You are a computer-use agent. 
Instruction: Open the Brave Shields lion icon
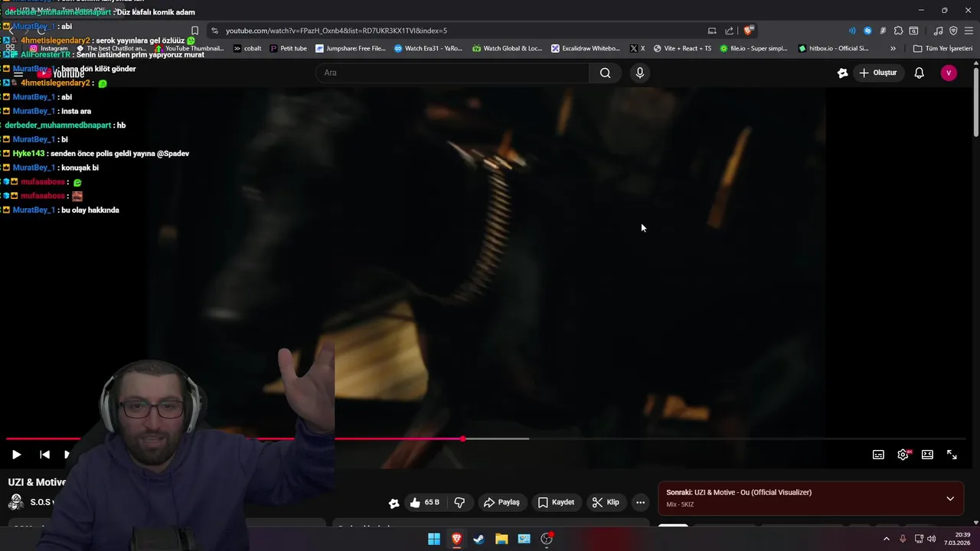[749, 31]
